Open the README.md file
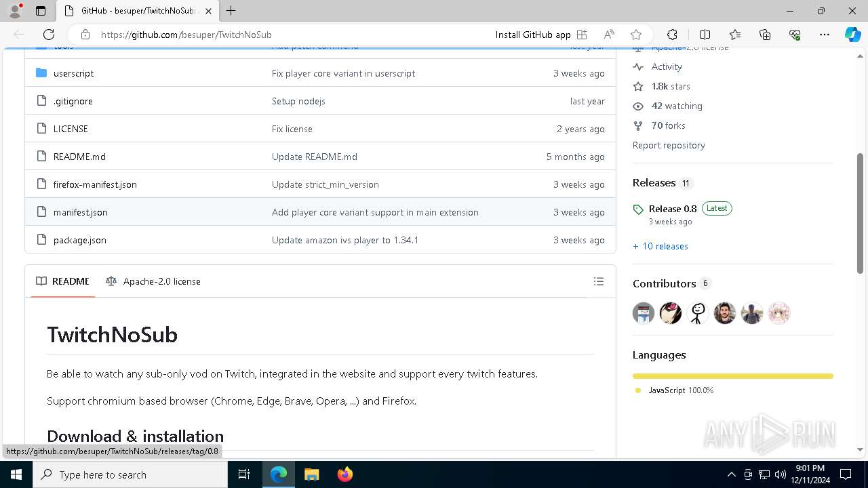The image size is (868, 488). (79, 157)
